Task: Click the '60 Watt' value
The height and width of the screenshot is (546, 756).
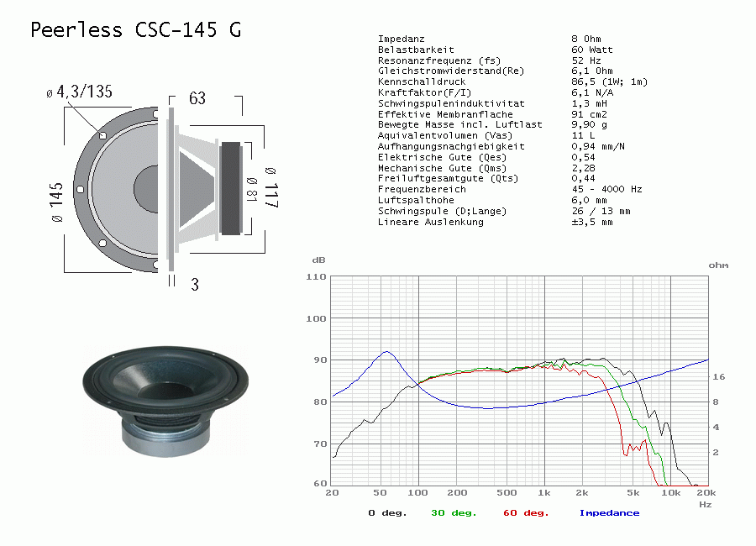Action: [x=592, y=50]
